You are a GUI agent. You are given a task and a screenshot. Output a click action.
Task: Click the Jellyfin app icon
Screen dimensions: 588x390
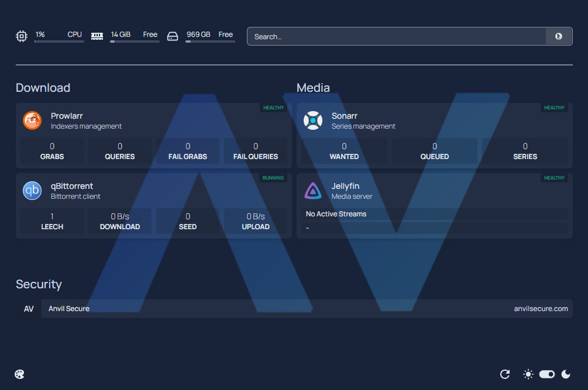313,191
